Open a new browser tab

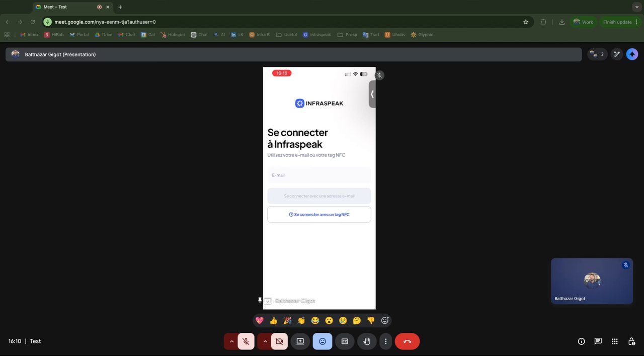[x=120, y=7]
